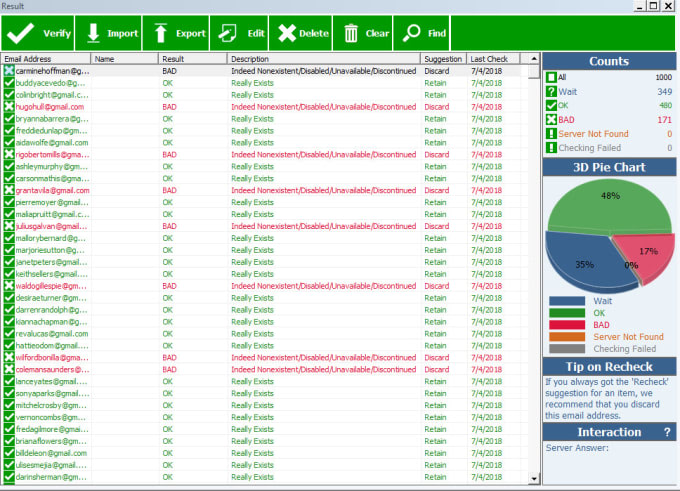This screenshot has width=680, height=491.
Task: Click the Counts panel header
Action: click(609, 61)
